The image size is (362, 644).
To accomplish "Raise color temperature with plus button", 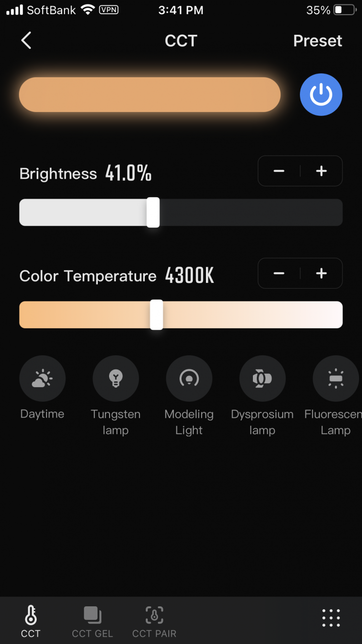I will click(321, 273).
